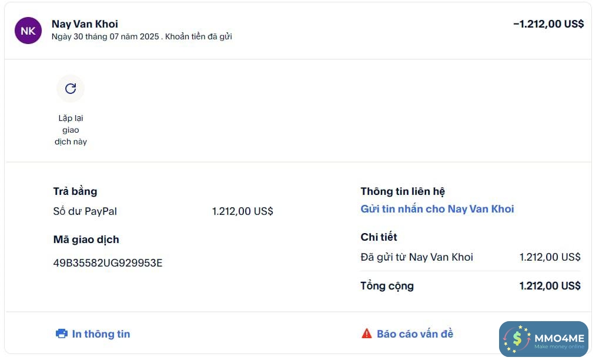The image size is (599, 364).
Task: Click the printer icon
Action: (61, 334)
